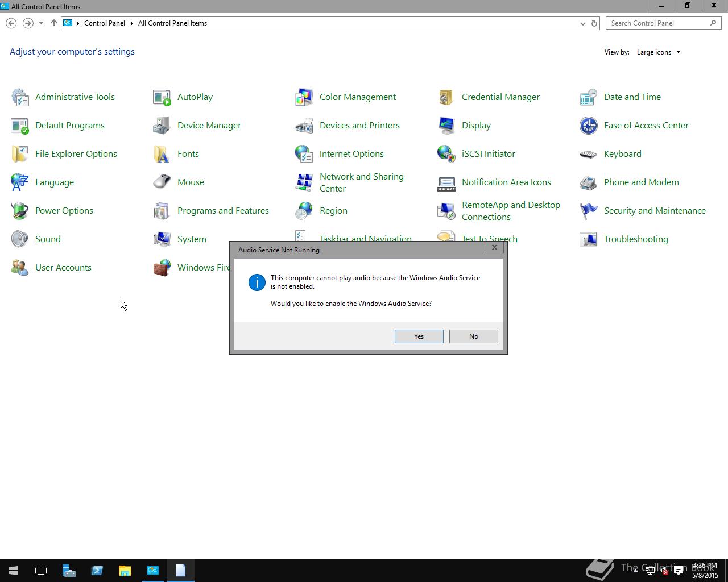The height and width of the screenshot is (582, 728).
Task: Open the recent locations dropdown arrow
Action: point(41,23)
